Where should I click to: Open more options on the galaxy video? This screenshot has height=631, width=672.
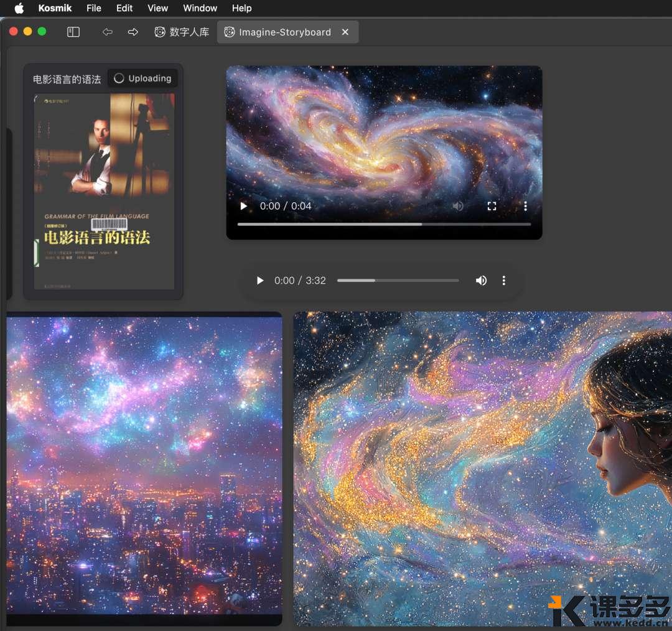click(525, 206)
